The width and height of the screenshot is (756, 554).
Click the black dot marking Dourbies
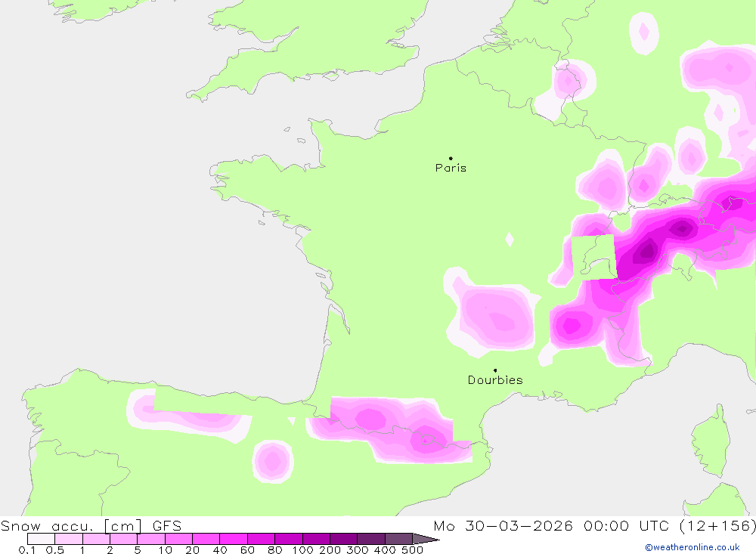coord(495,370)
